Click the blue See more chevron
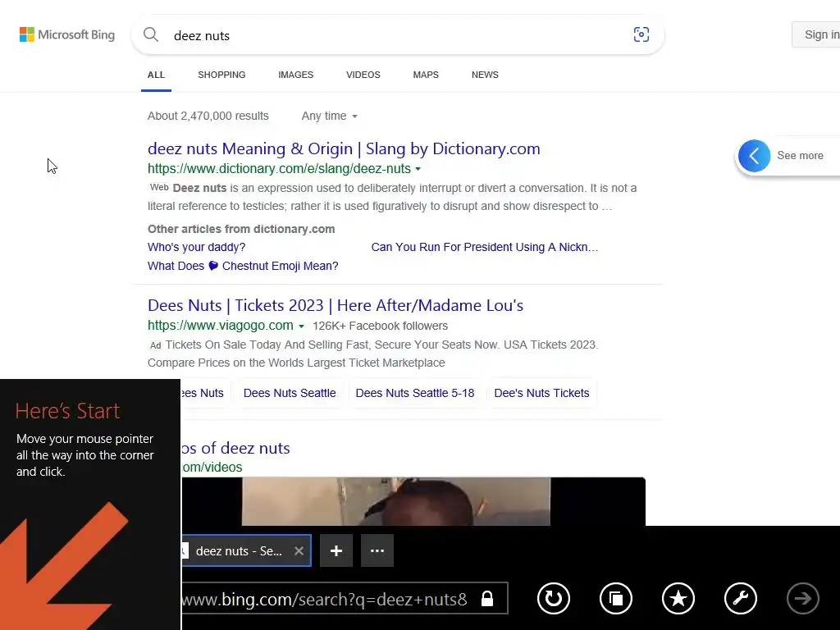The width and height of the screenshot is (840, 630). [x=755, y=156]
